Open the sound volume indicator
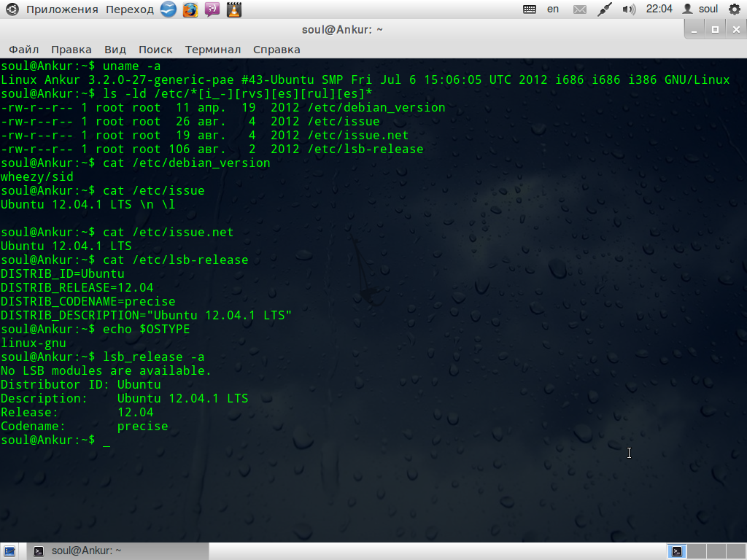This screenshot has width=747, height=560. (x=629, y=9)
